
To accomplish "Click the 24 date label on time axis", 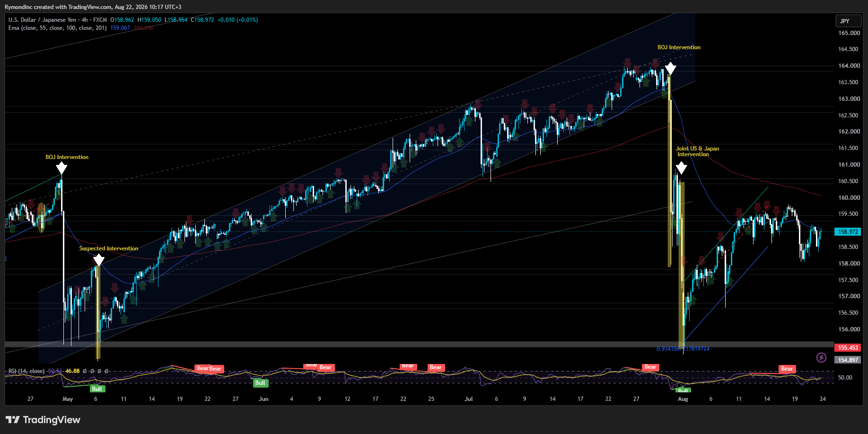I will coord(823,399).
